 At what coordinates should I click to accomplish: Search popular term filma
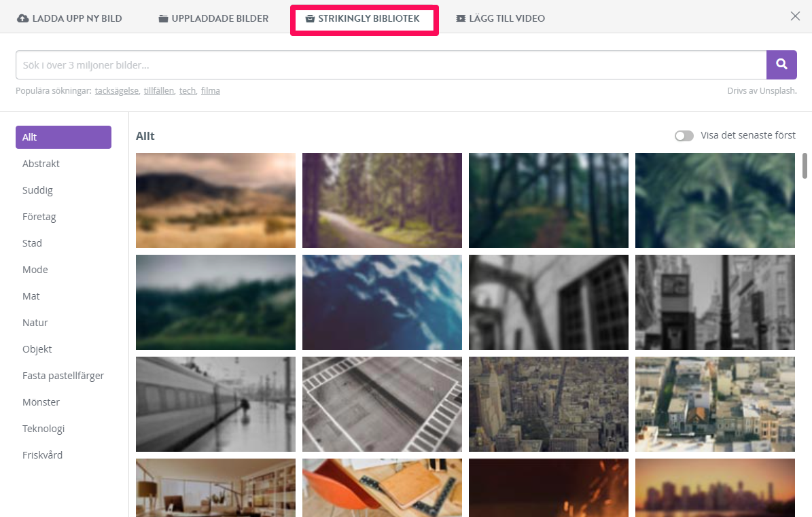210,90
